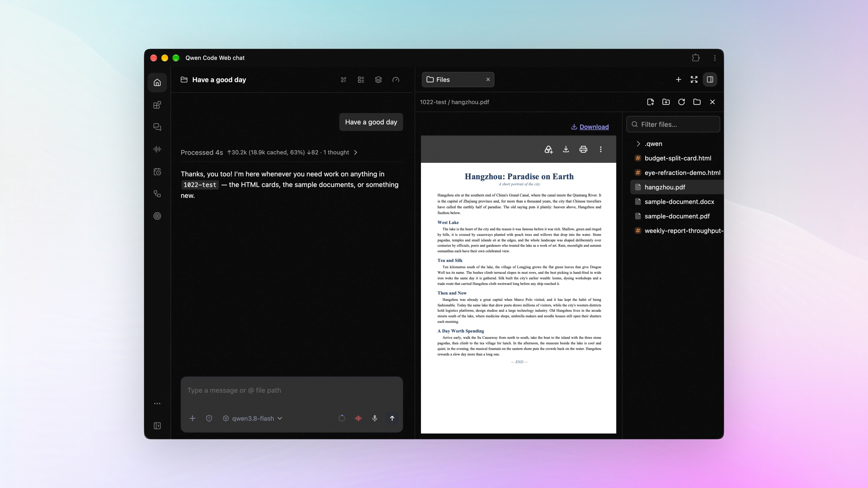Click the Tea and Silk section heading
Image resolution: width=868 pixels, height=488 pixels.
(450, 260)
